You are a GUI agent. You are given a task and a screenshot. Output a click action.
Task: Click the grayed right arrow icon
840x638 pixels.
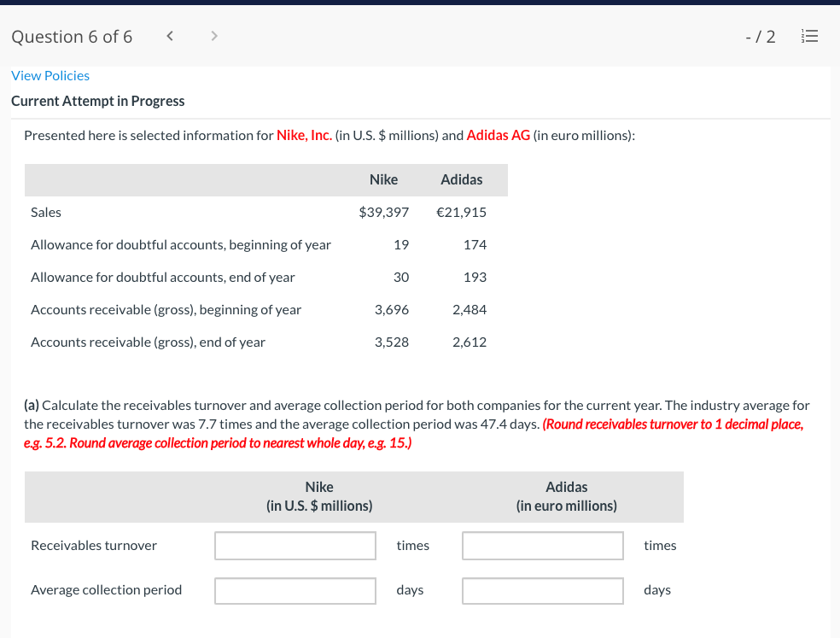(x=213, y=36)
